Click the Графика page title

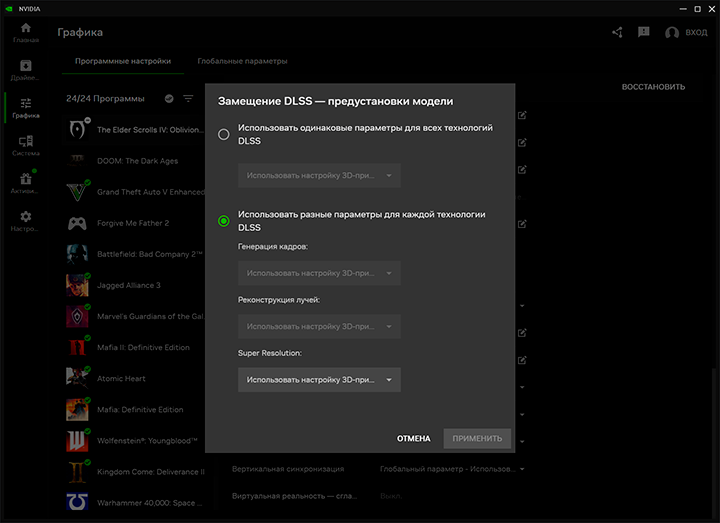[x=80, y=33]
